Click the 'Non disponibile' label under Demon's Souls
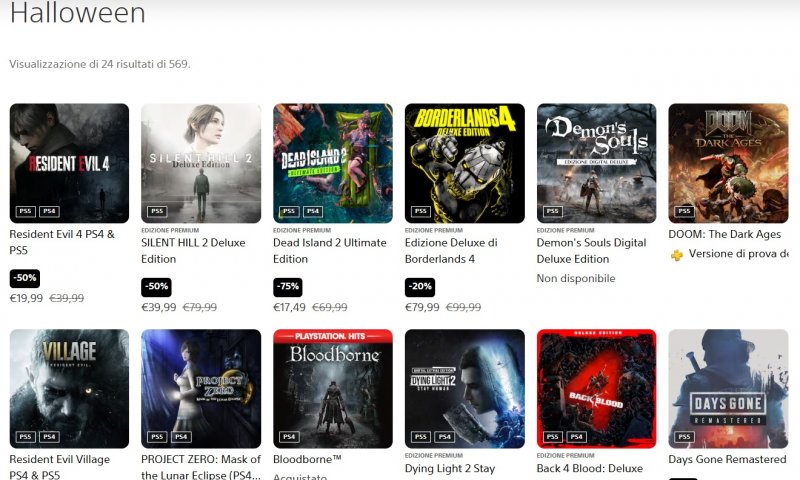The image size is (800, 480). coord(576,279)
